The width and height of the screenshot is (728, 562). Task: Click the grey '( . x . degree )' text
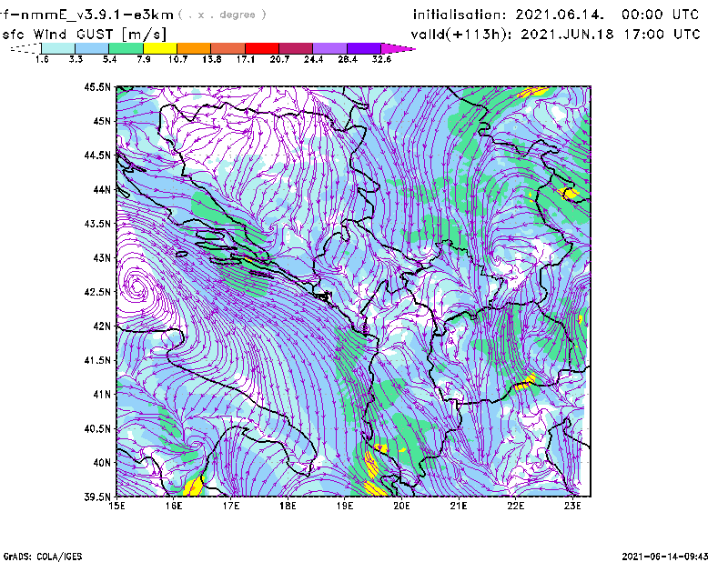(x=222, y=15)
